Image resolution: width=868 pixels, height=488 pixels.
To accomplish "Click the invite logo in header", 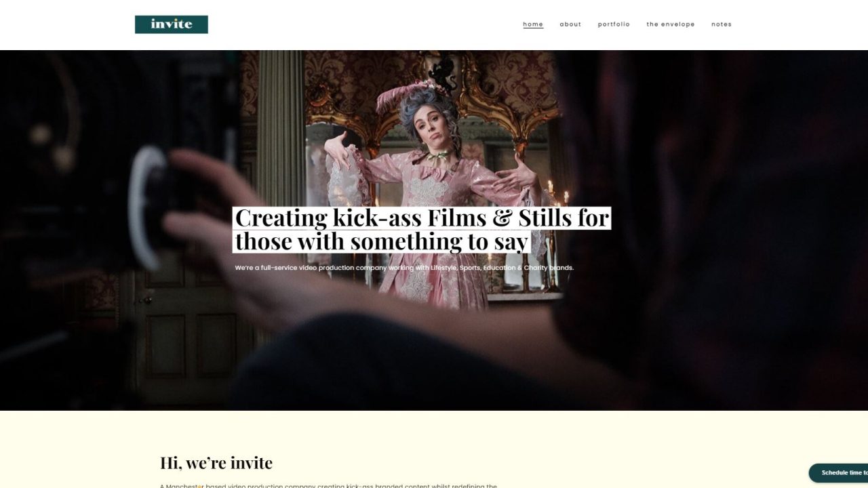I will [172, 24].
